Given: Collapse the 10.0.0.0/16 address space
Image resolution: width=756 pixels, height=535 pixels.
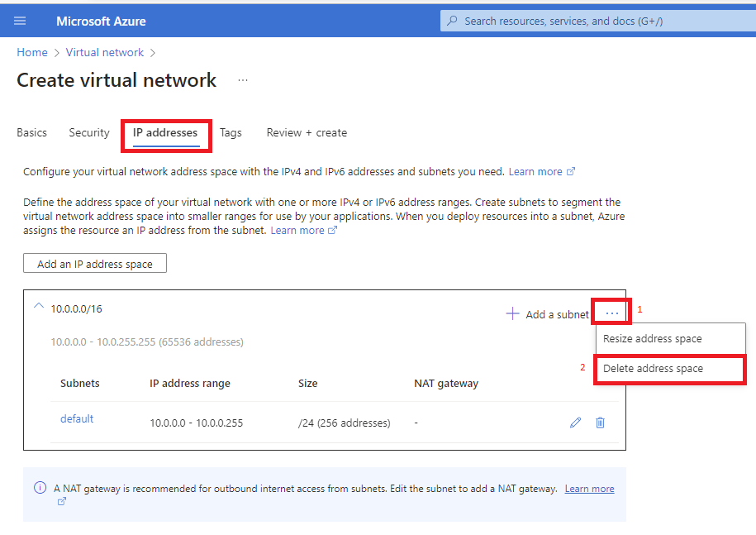Looking at the screenshot, I should (38, 305).
